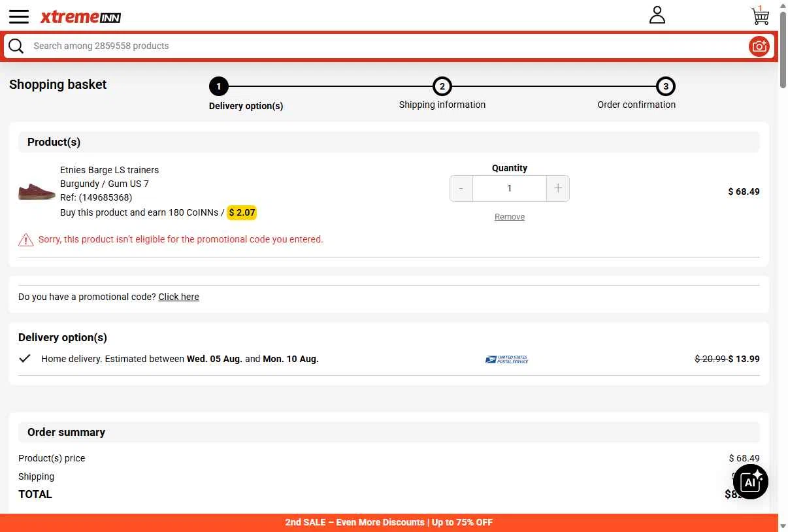Click the USPS carrier logo

click(x=506, y=359)
